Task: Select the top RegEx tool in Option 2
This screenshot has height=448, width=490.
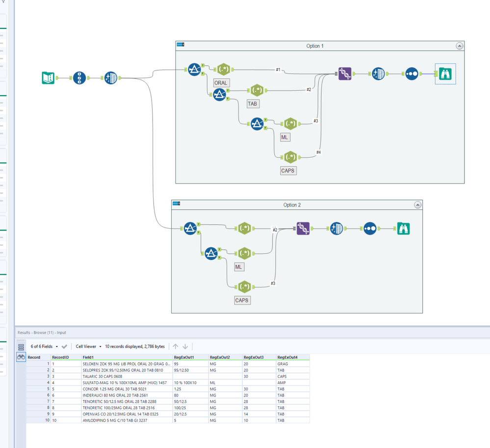Action: tap(244, 229)
